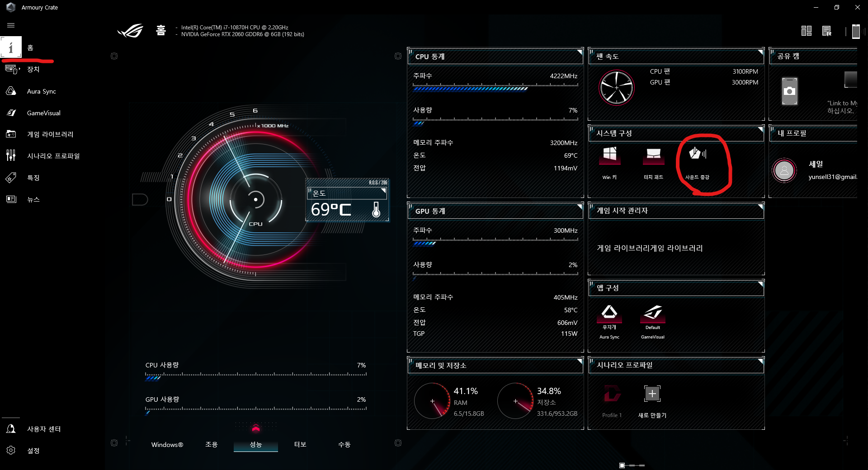The width and height of the screenshot is (868, 470).
Task: Click the 69°C temperature readout
Action: click(331, 210)
